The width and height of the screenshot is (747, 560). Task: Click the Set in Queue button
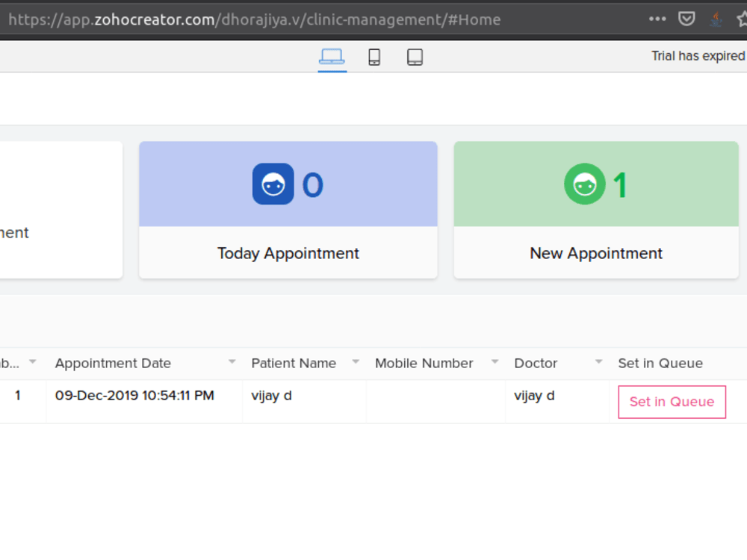point(672,402)
